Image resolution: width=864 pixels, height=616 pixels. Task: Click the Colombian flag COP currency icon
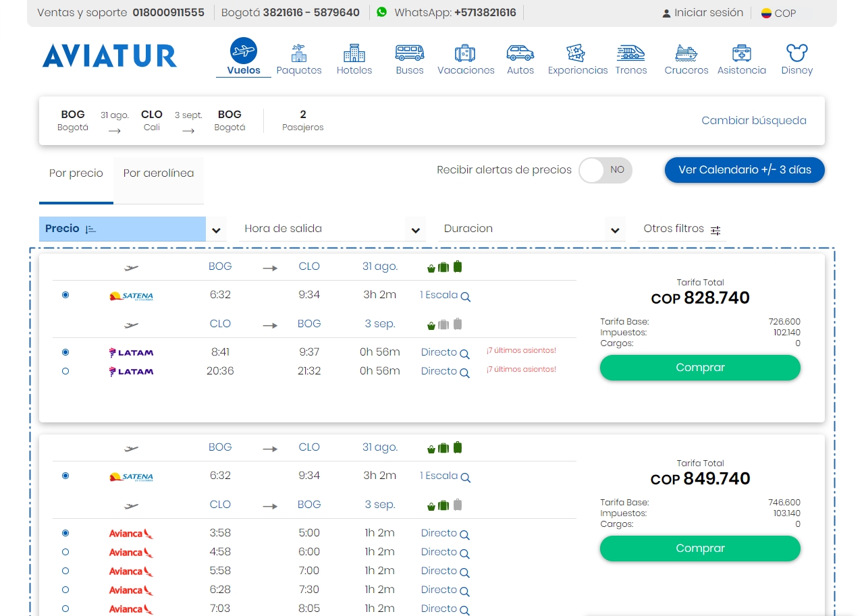pos(766,13)
